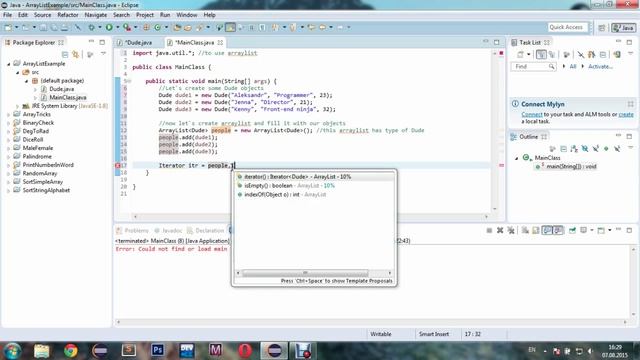The height and width of the screenshot is (360, 640).
Task: Open New Task dropdown arrow in Task List
Action: click(528, 54)
